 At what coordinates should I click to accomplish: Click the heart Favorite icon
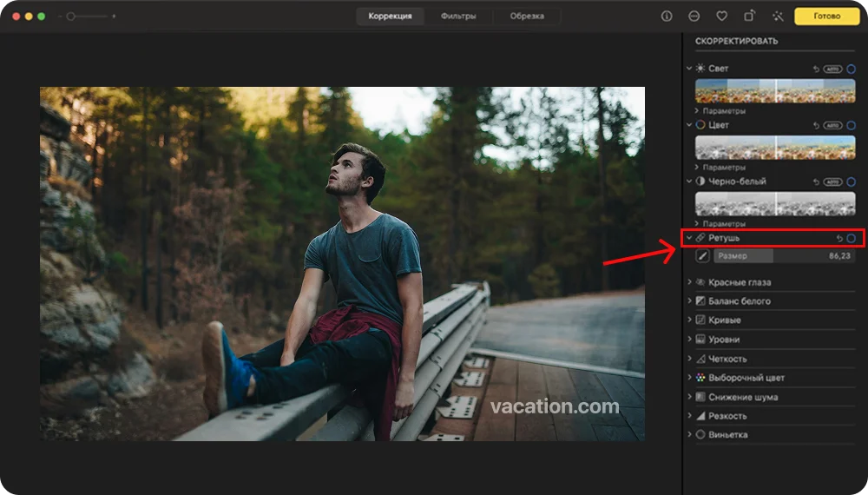pyautogui.click(x=721, y=16)
